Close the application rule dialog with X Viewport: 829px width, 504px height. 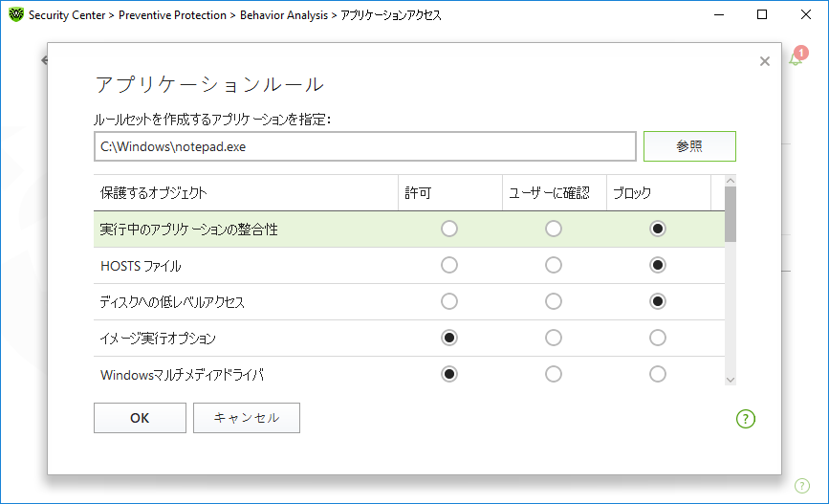[764, 61]
